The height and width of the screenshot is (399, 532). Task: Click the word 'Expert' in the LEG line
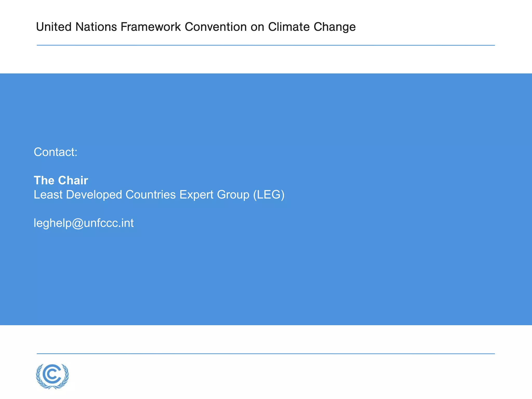[196, 195]
